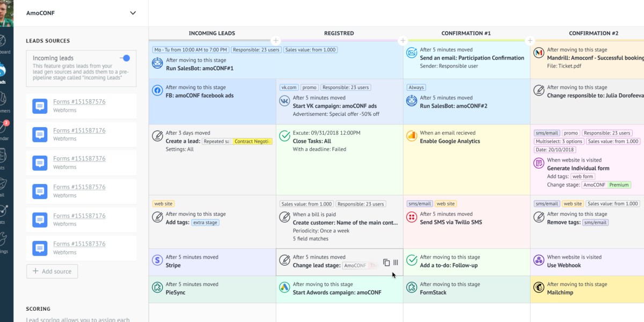The width and height of the screenshot is (644, 322).
Task: Add stage between Registred and Confirmation #1
Action: (x=402, y=41)
